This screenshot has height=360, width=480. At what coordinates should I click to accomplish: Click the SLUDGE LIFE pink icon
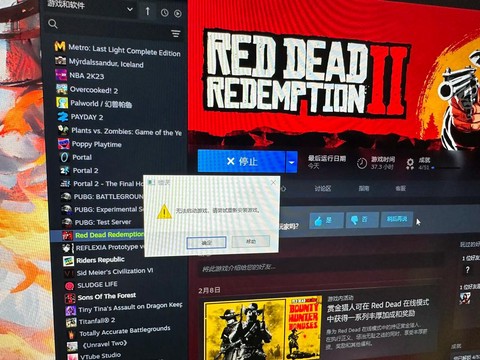click(69, 286)
